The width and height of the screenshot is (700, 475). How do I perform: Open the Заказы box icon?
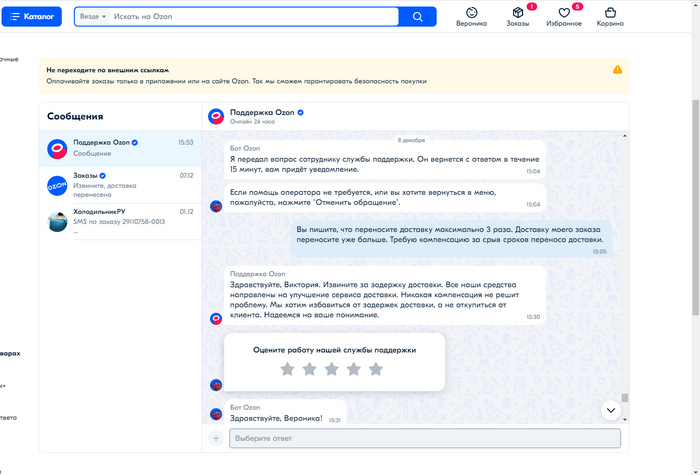[x=518, y=12]
